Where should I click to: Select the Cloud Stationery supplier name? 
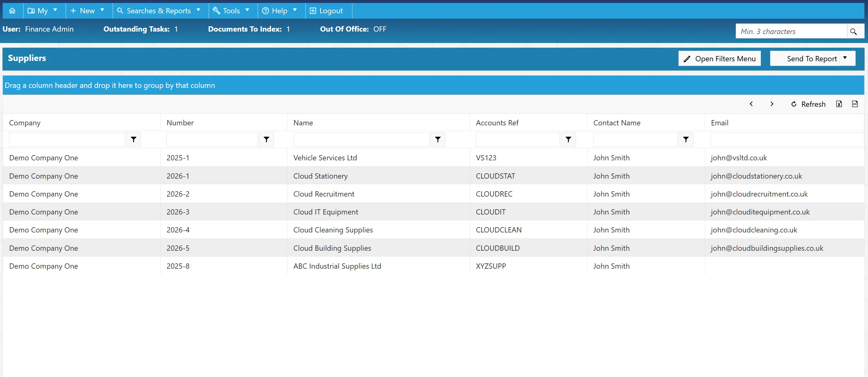click(320, 176)
